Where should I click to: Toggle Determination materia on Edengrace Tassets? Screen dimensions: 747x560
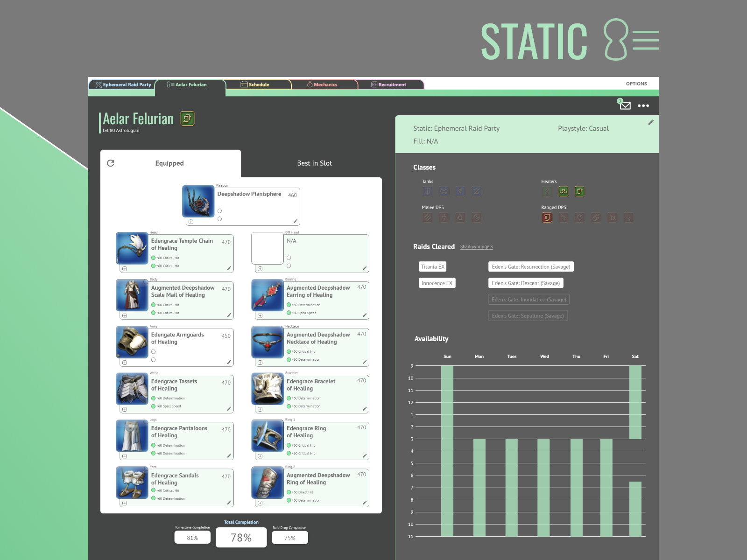154,398
